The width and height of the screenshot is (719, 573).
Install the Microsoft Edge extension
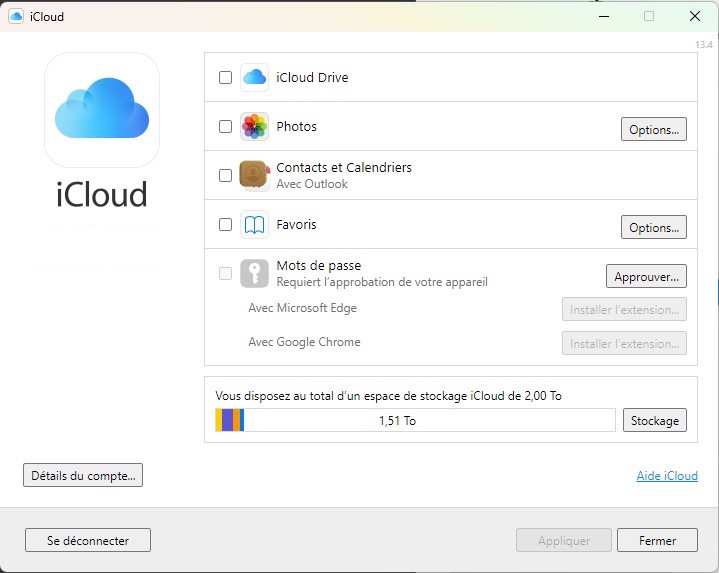tap(625, 309)
